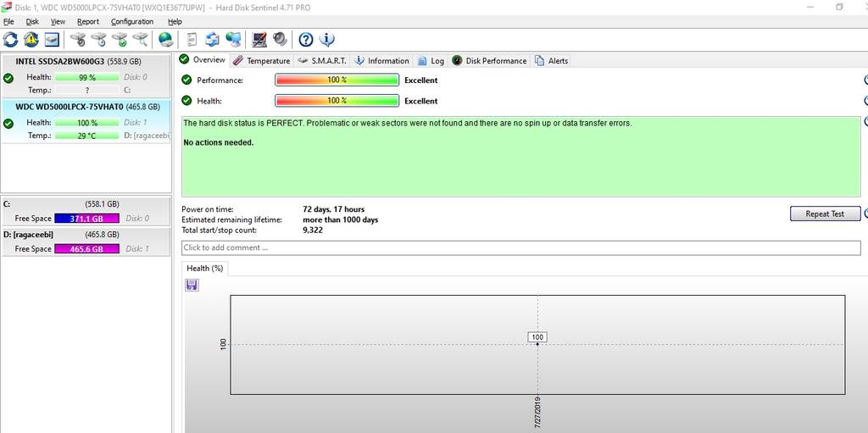Screen dimensions: 868x433
Task: Switch to the Overview tab
Action: pos(203,60)
